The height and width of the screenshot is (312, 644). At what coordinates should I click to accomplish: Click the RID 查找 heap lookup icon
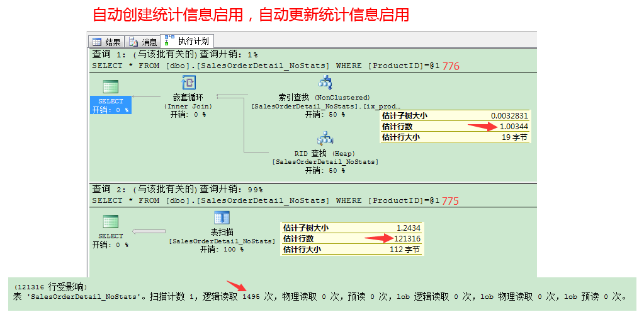pos(325,139)
